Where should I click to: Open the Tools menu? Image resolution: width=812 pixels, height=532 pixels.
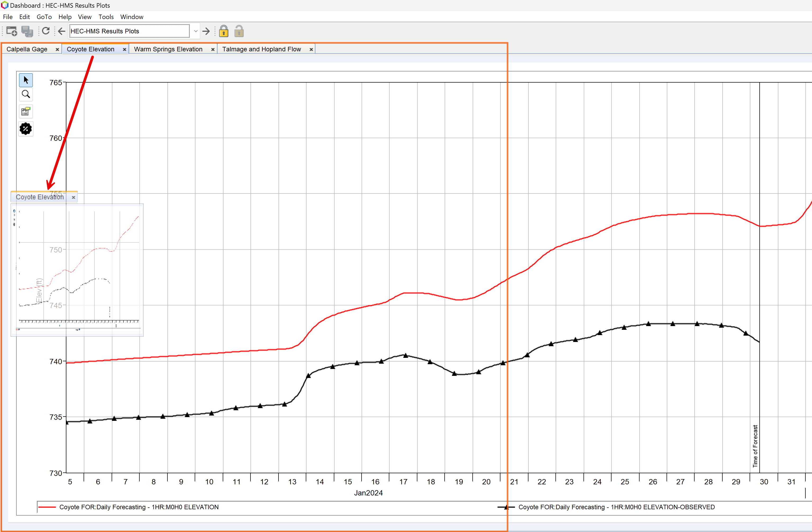106,17
